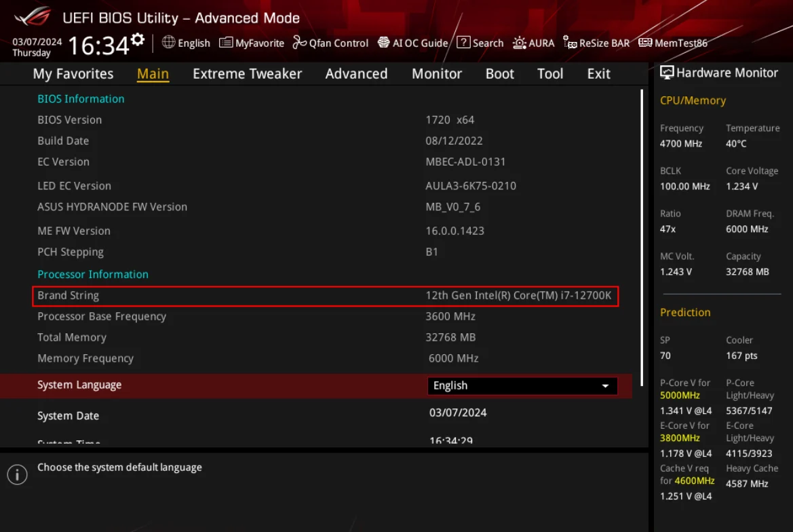Image resolution: width=793 pixels, height=532 pixels.
Task: Click the BIOS Information heading
Action: point(81,99)
